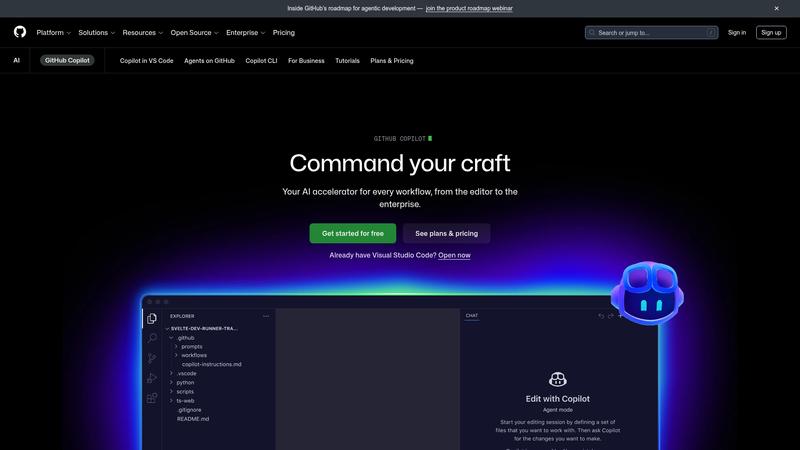Select the Extensions icon in editor sidebar
This screenshot has width=800, height=450.
click(152, 398)
